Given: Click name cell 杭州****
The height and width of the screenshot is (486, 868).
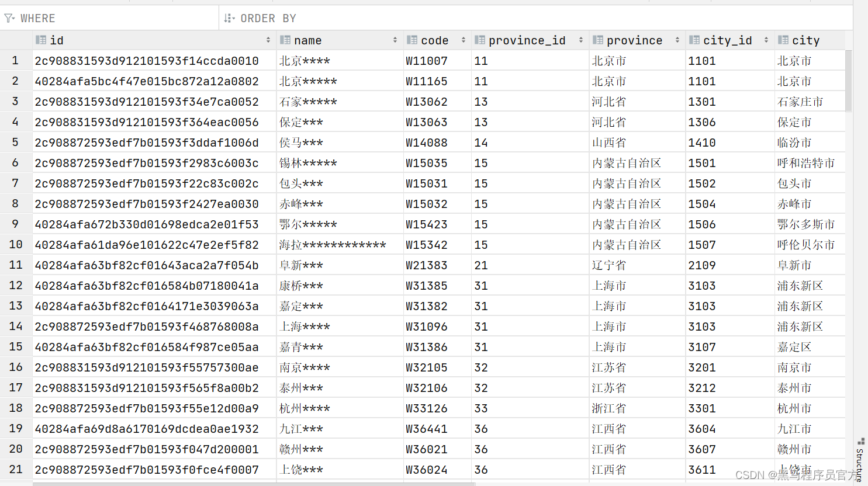Looking at the screenshot, I should point(340,408).
